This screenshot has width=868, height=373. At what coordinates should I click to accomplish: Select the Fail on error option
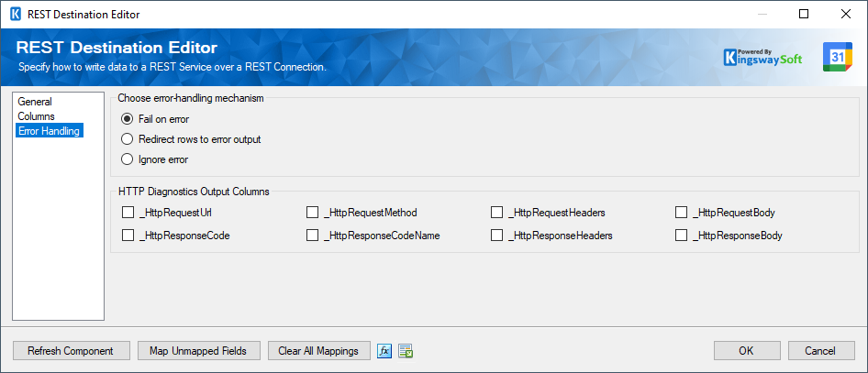pyautogui.click(x=128, y=119)
